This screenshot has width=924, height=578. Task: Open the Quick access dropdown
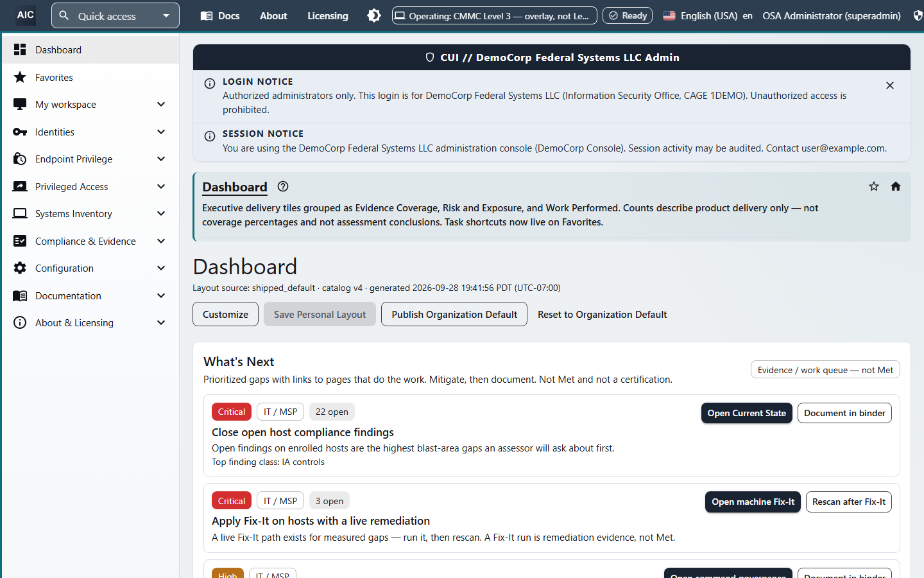[116, 15]
